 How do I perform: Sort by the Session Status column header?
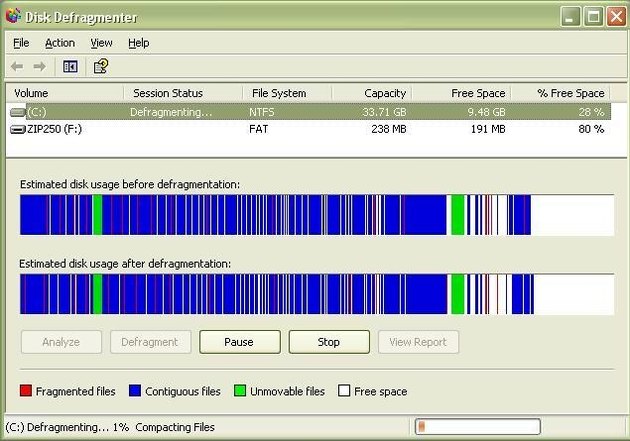[183, 93]
